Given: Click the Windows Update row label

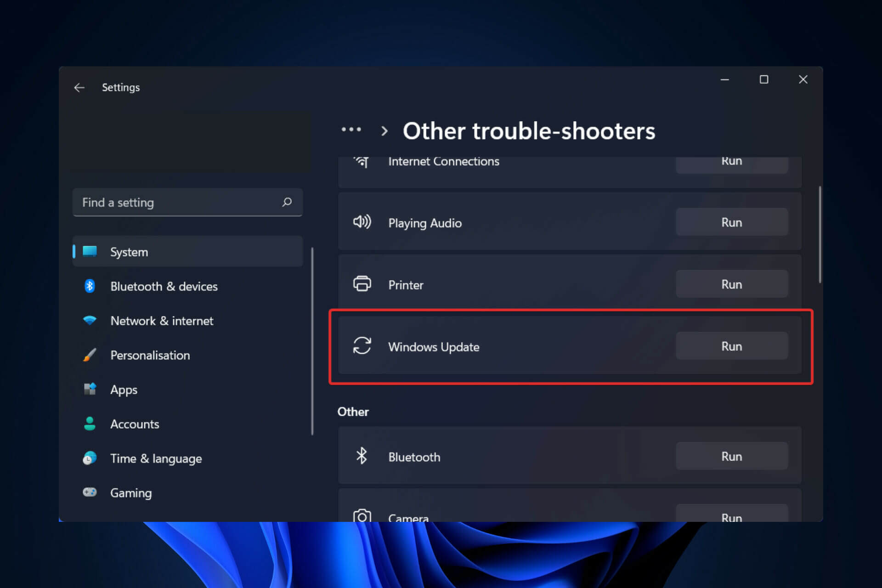Looking at the screenshot, I should tap(434, 347).
